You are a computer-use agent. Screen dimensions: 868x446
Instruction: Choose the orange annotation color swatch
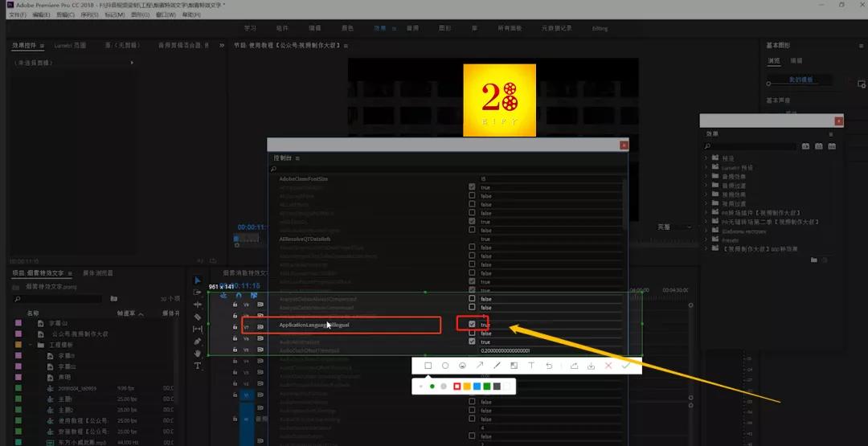point(467,387)
